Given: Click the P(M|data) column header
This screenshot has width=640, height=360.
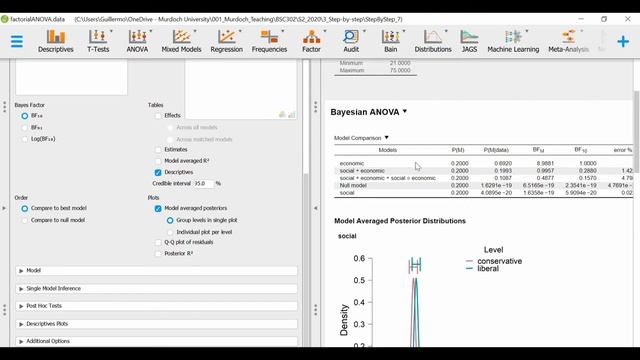Looking at the screenshot, I should pyautogui.click(x=496, y=150).
